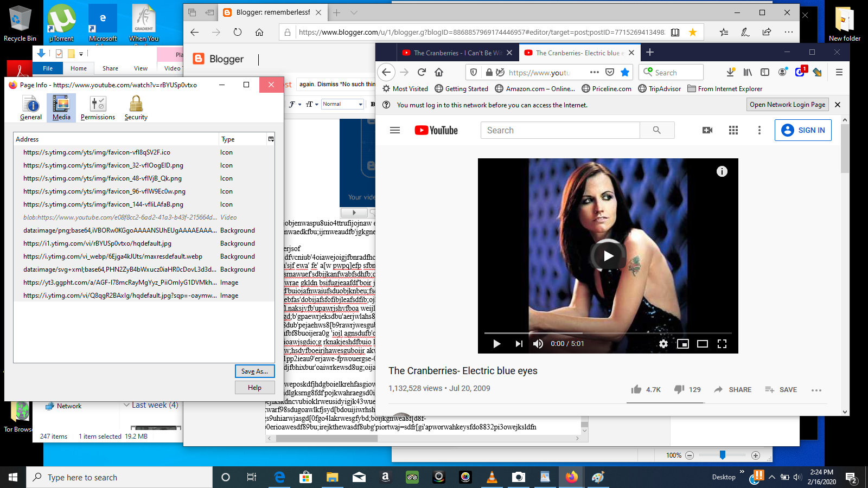Start the video with the large play button
The width and height of the screenshot is (868, 488).
(608, 256)
